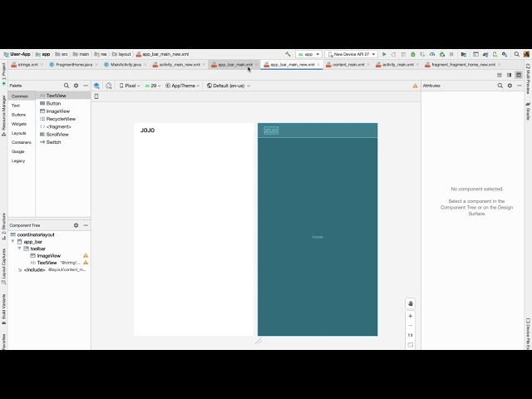Screen dimensions: 532x399
Task: Collapse the toolbar node in Component Tree
Action: tap(19, 249)
